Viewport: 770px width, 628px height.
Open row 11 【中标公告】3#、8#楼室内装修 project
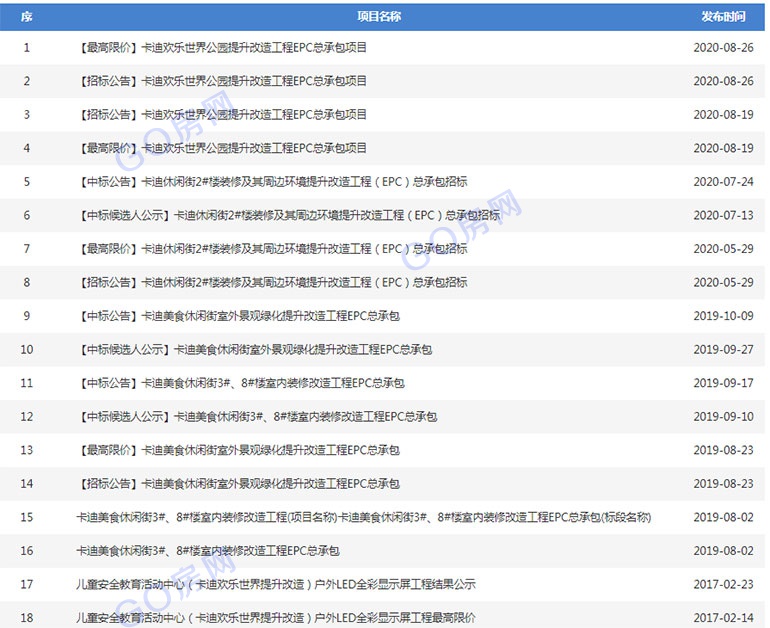point(241,383)
